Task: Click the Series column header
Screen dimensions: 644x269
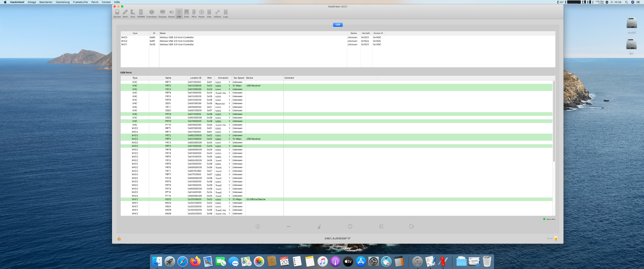Action: coord(354,33)
